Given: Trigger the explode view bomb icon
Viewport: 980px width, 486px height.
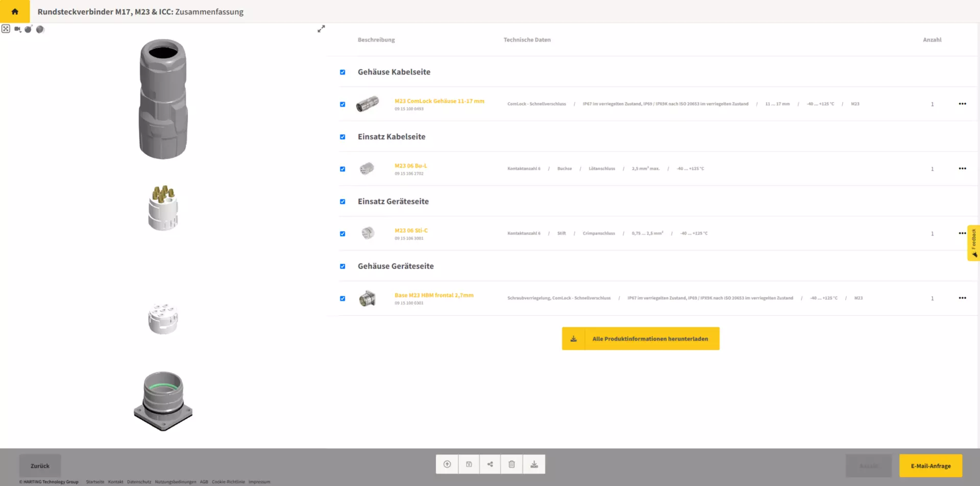Looking at the screenshot, I should coord(29,29).
